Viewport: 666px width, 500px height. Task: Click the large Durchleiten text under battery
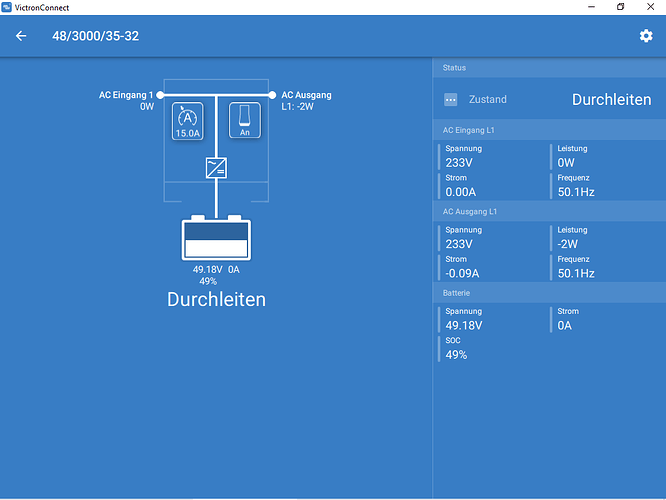pyautogui.click(x=216, y=299)
